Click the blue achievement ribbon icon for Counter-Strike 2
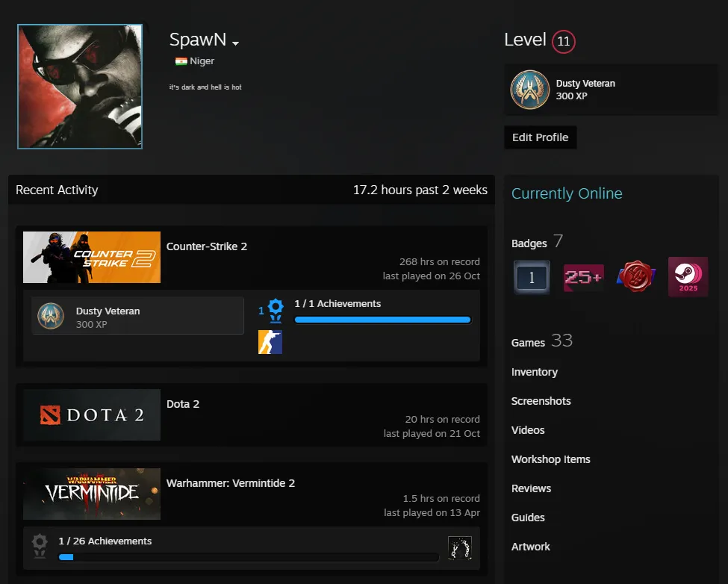The image size is (728, 584). pyautogui.click(x=276, y=311)
